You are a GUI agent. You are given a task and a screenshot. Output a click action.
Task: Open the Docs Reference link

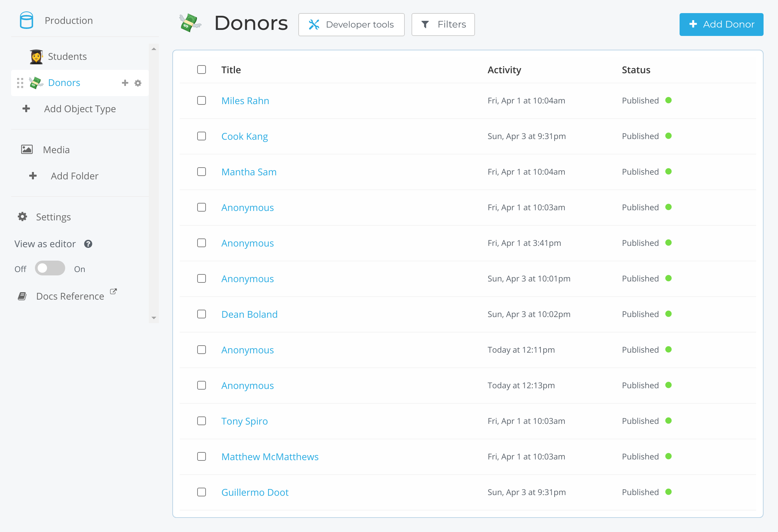(x=70, y=296)
